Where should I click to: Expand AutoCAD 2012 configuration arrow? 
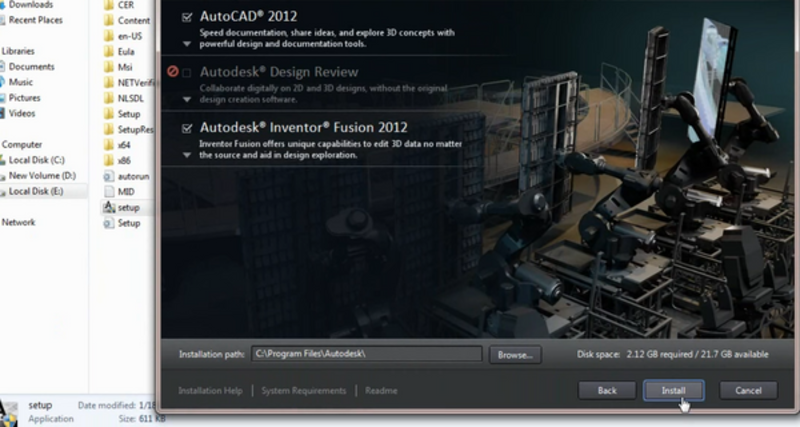187,44
